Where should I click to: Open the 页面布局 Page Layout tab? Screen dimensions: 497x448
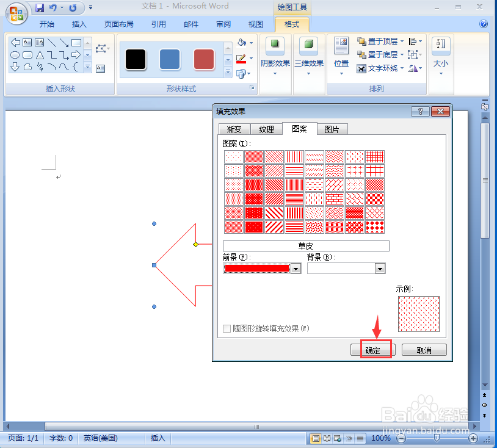[x=118, y=24]
